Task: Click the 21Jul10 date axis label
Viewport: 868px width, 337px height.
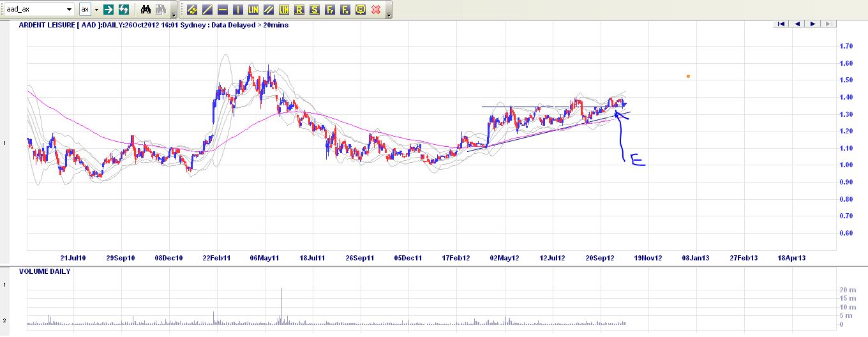Action: pyautogui.click(x=73, y=258)
